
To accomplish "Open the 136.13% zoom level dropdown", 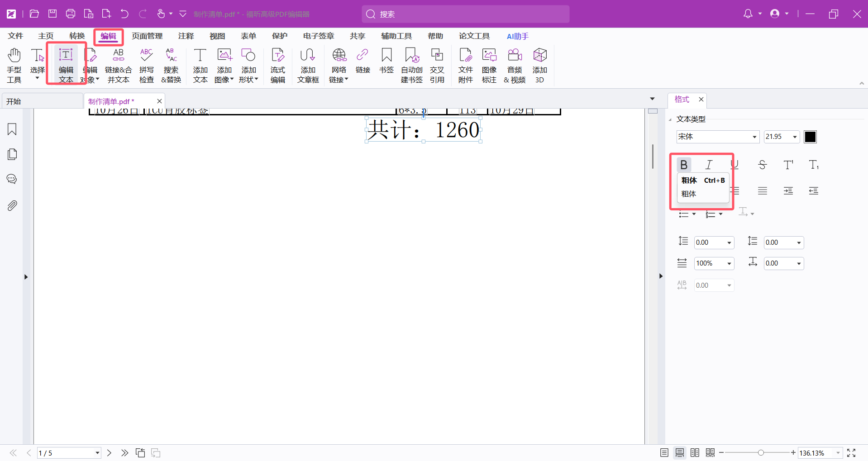I will (x=838, y=453).
